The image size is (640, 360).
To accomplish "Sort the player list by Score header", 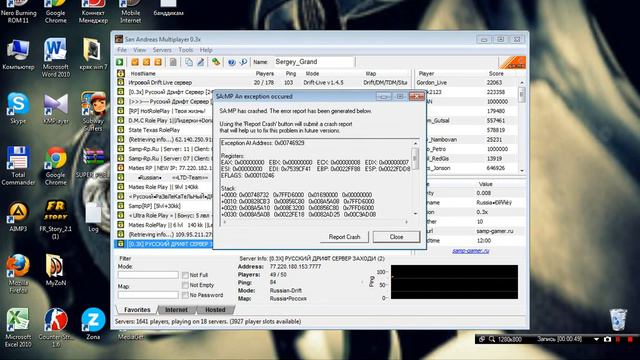I will coord(496,73).
